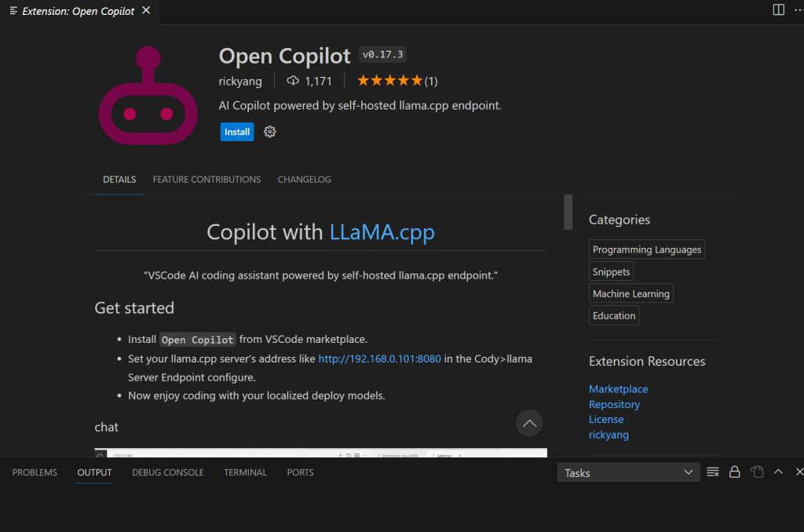Switch to the OUTPUT panel tab
Screen dimensions: 804x532
click(94, 472)
